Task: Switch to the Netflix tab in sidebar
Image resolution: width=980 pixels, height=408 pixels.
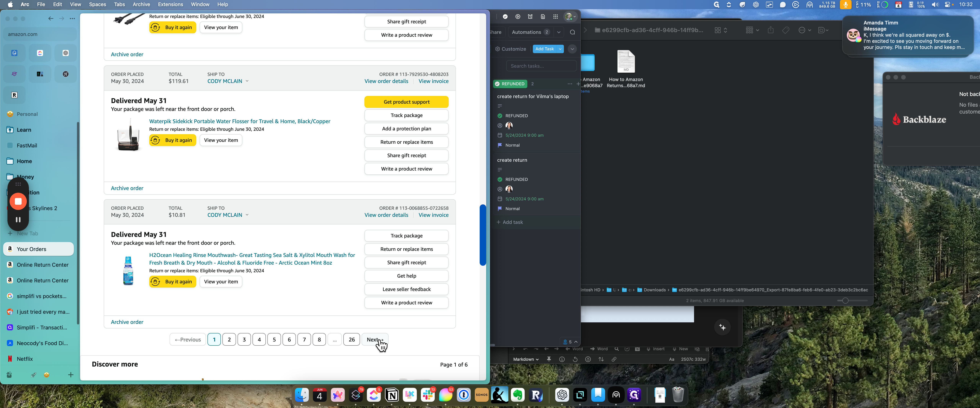Action: click(x=38, y=359)
